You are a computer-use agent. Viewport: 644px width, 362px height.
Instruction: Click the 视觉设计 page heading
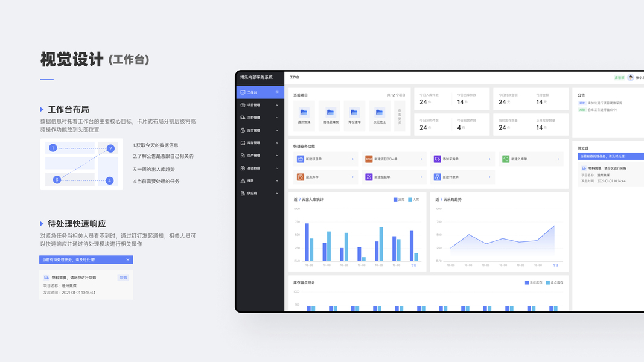click(71, 60)
